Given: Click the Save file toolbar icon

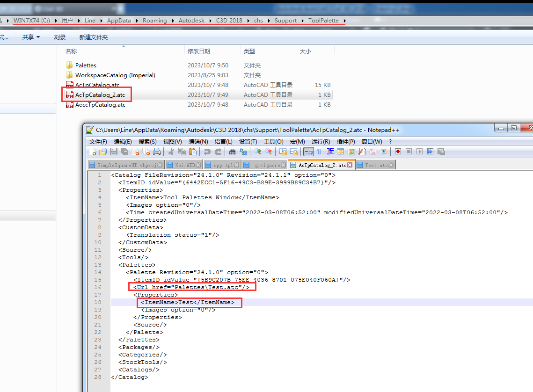Looking at the screenshot, I should point(114,152).
